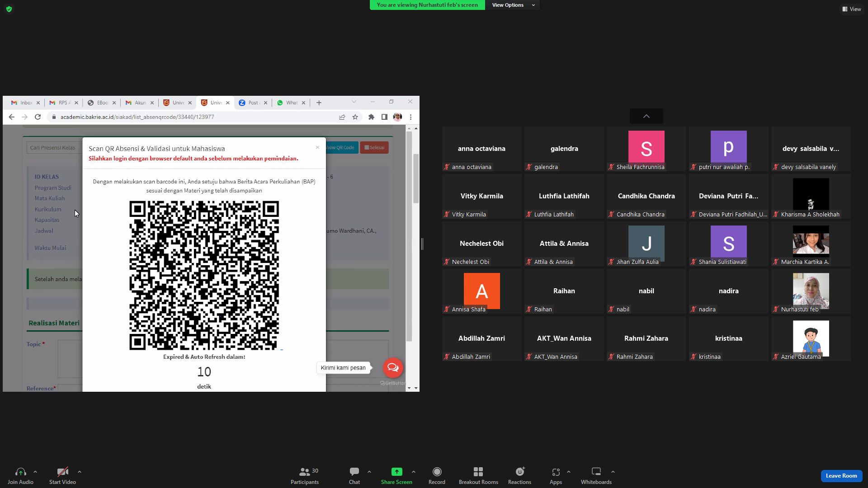Click the page vertical scrollbar thumb
Viewport: 868px width, 488px height.
pos(416,178)
